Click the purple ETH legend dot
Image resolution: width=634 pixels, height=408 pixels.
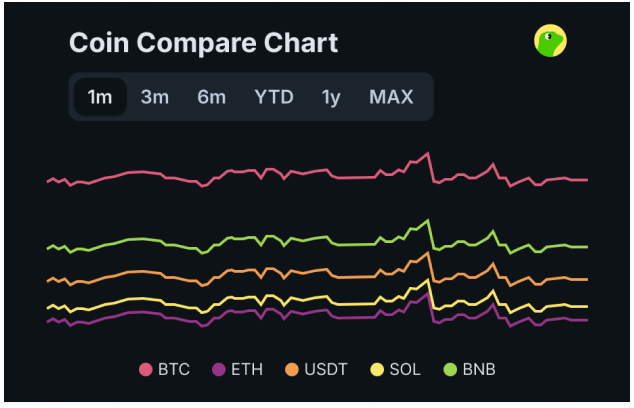pos(218,370)
